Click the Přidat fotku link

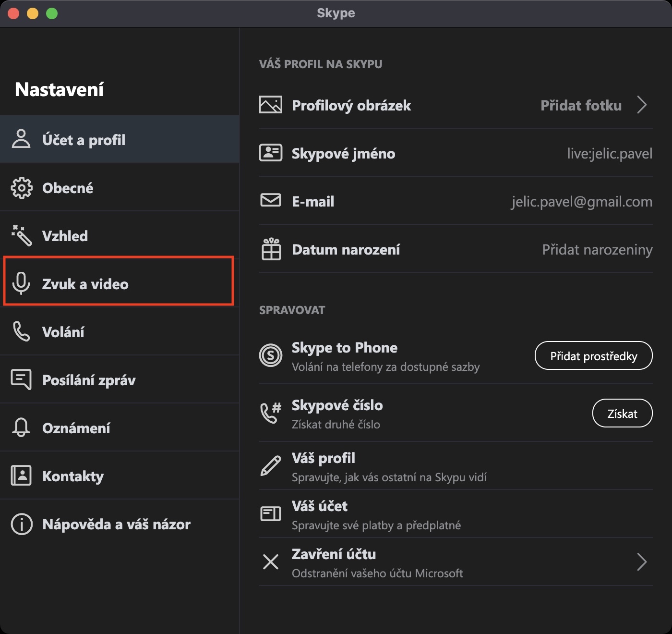point(581,106)
